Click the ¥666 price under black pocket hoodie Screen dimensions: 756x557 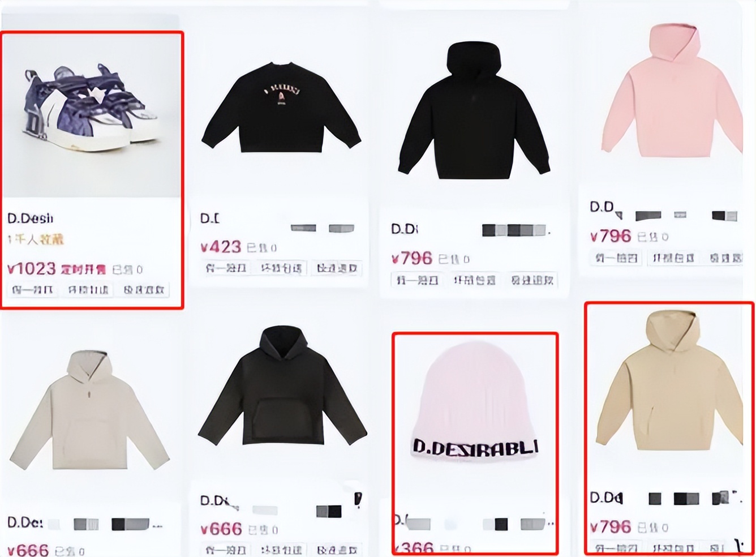point(221,529)
